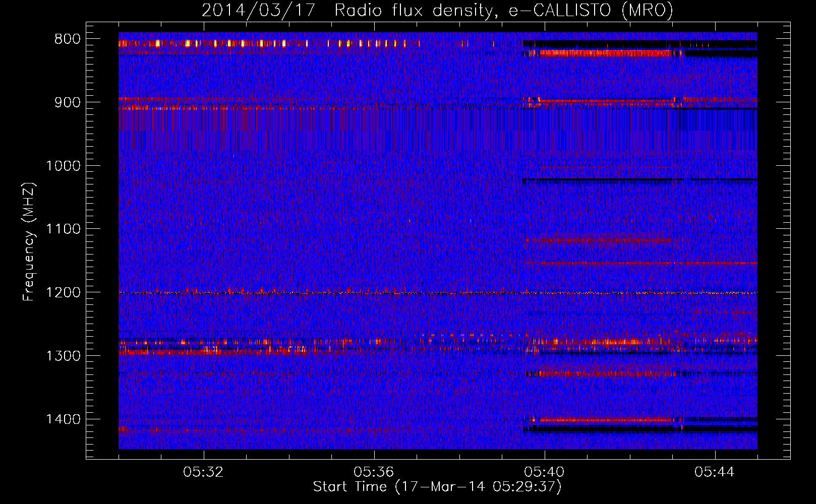Click the 1300 frequency tick label

coord(63,356)
